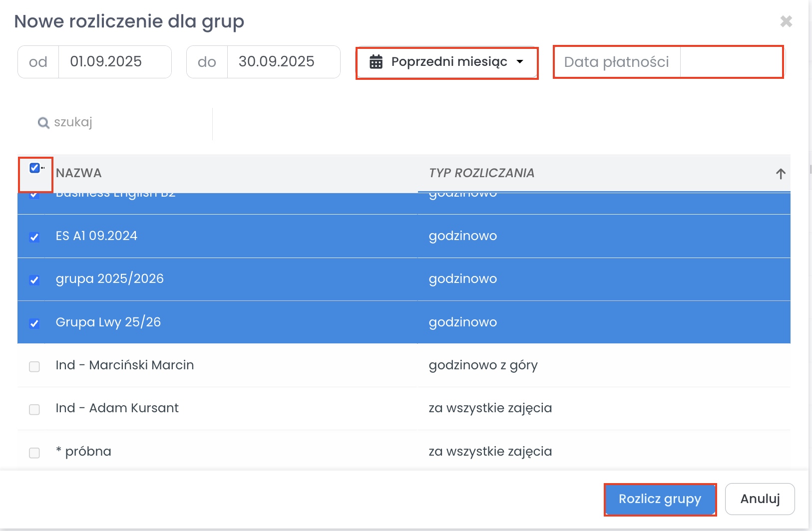Click the magnifier search icon

(x=43, y=123)
